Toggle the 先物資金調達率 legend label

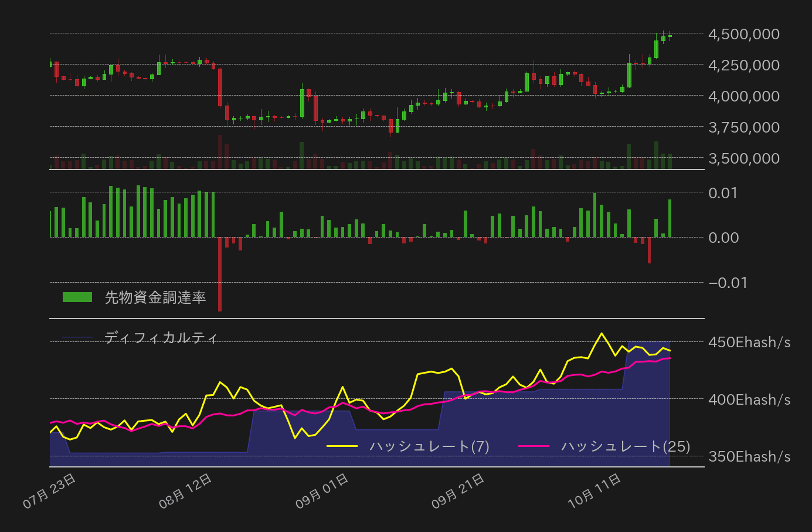click(155, 297)
